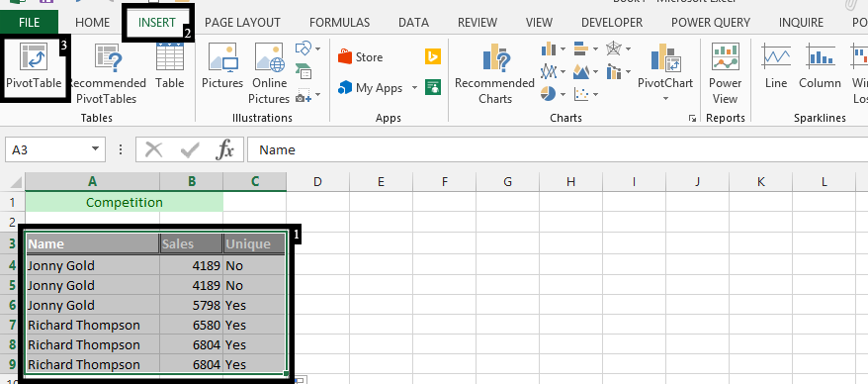The image size is (868, 384).
Task: Insert a pie chart
Action: [x=549, y=94]
